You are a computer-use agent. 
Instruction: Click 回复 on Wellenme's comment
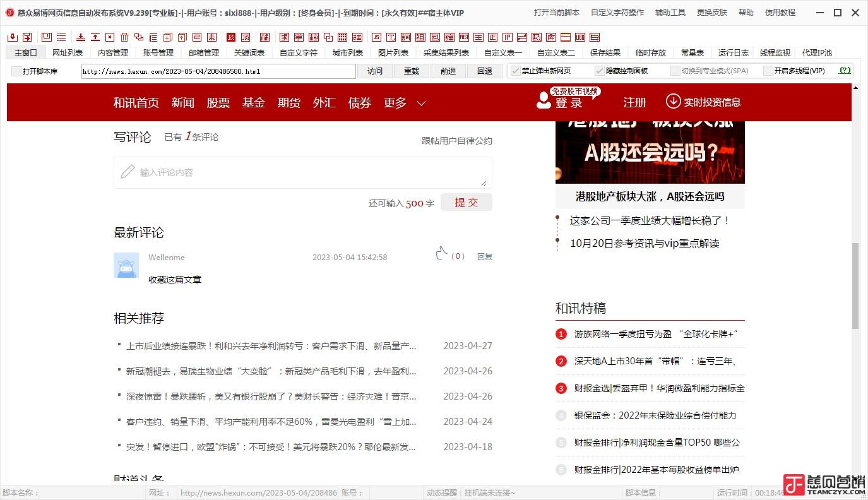(485, 256)
